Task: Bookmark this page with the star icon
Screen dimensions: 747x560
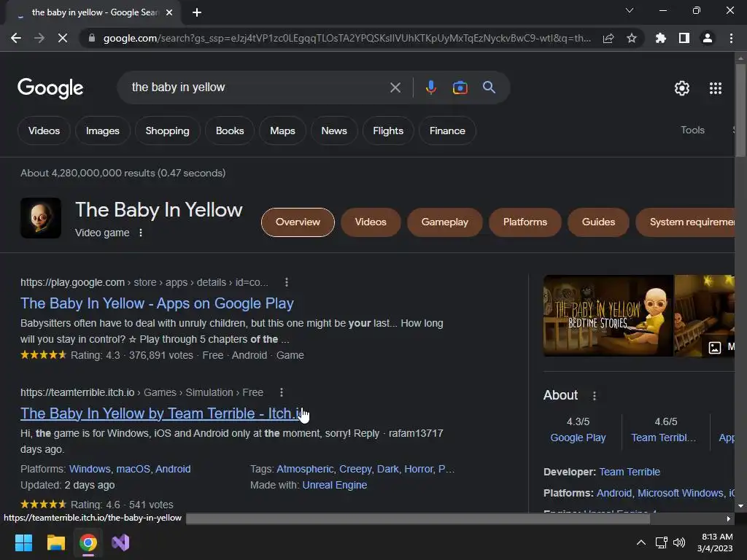Action: (x=632, y=38)
